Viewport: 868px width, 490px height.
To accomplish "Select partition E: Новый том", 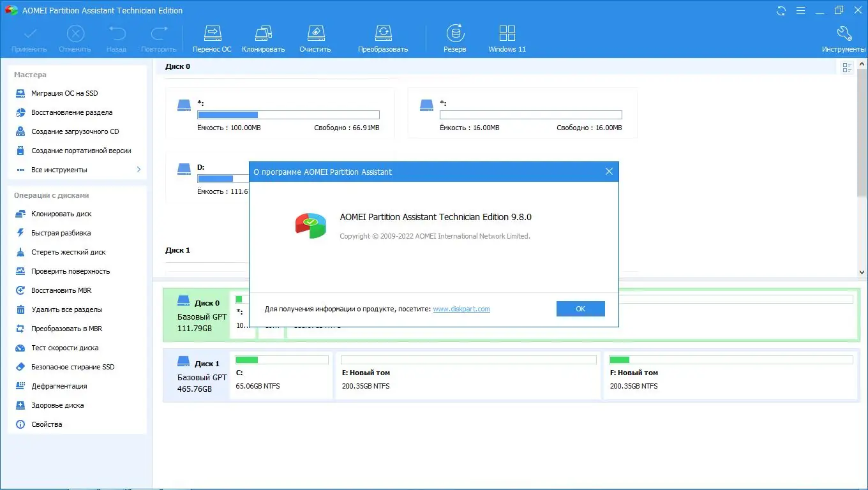I will coord(468,375).
